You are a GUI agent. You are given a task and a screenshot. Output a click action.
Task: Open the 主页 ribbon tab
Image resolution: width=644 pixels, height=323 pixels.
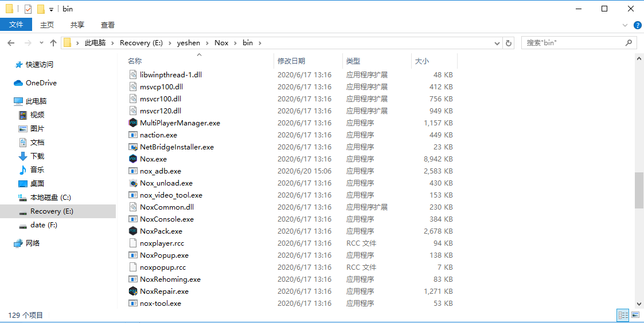47,25
